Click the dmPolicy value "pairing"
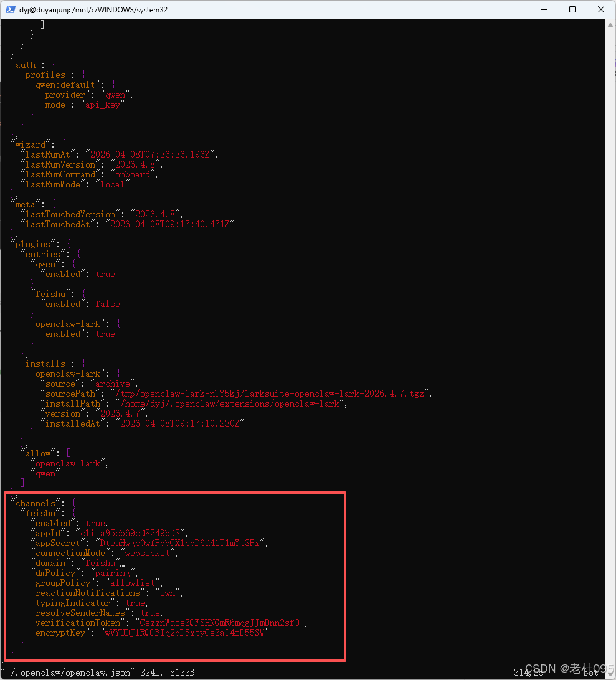The width and height of the screenshot is (616, 680). [x=112, y=574]
